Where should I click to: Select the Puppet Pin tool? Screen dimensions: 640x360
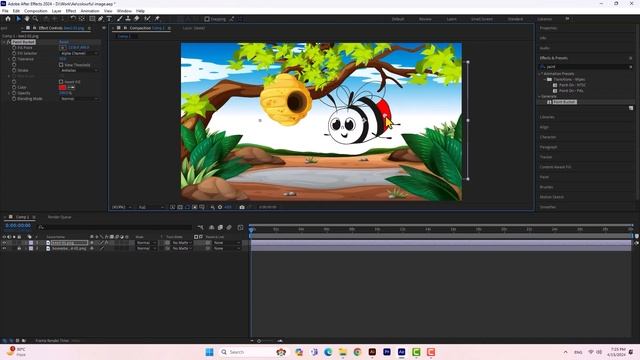click(x=157, y=19)
